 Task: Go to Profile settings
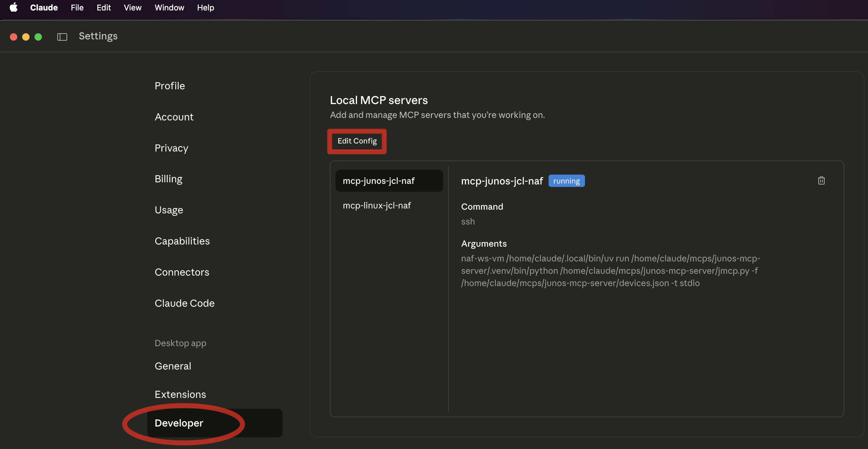pos(170,86)
